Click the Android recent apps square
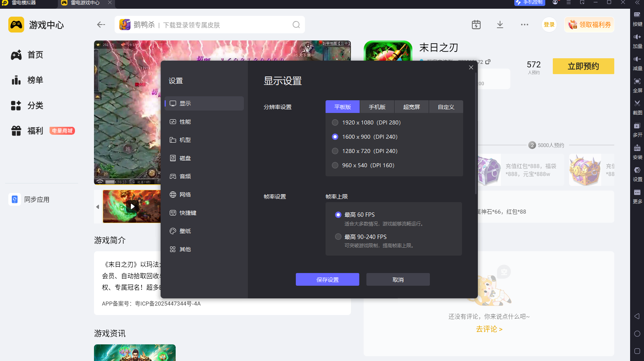 coord(637,351)
